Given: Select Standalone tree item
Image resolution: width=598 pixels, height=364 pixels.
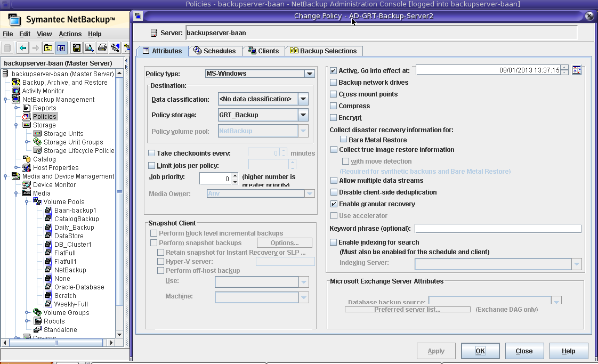Looking at the screenshot, I should (60, 330).
